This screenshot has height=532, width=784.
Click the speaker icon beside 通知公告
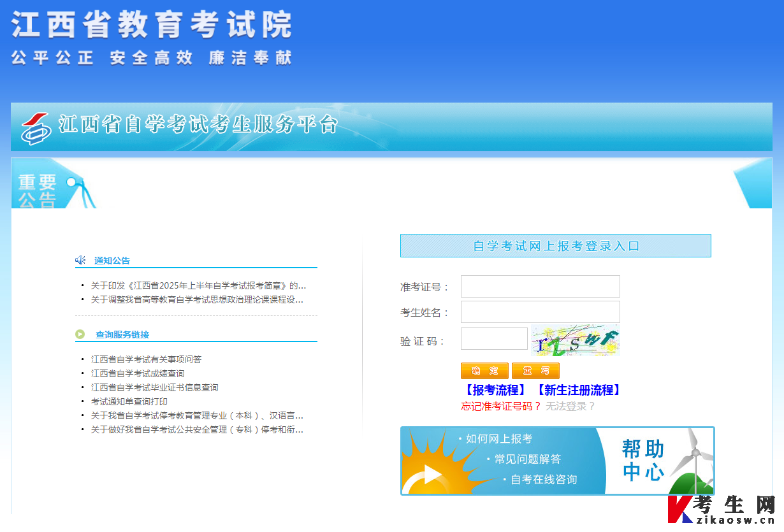(x=80, y=260)
